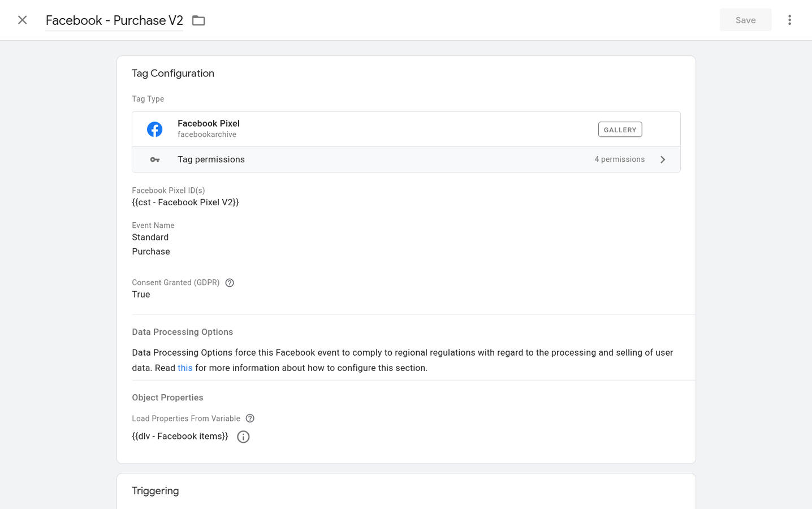Click the Save button
The height and width of the screenshot is (509, 812).
(745, 20)
